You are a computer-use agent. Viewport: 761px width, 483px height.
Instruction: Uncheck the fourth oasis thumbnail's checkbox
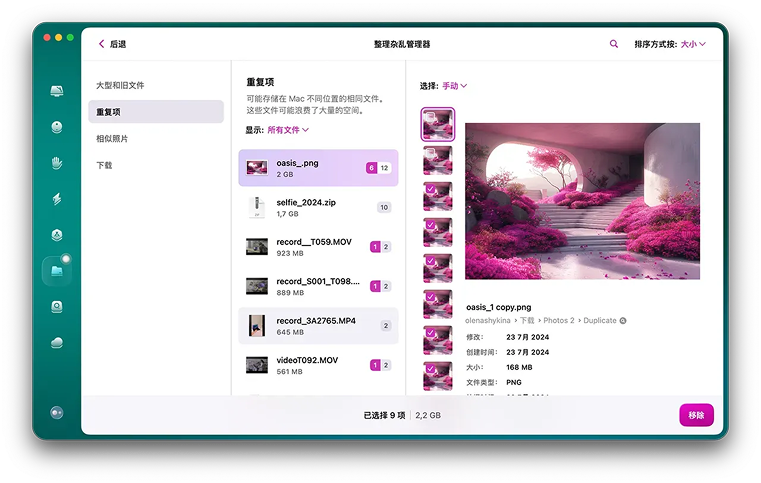pos(430,225)
